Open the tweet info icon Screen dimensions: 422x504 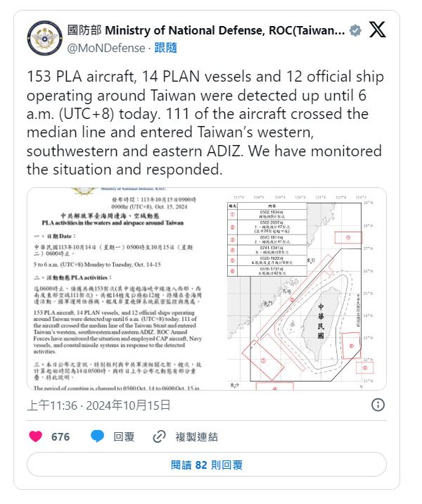pos(378,404)
